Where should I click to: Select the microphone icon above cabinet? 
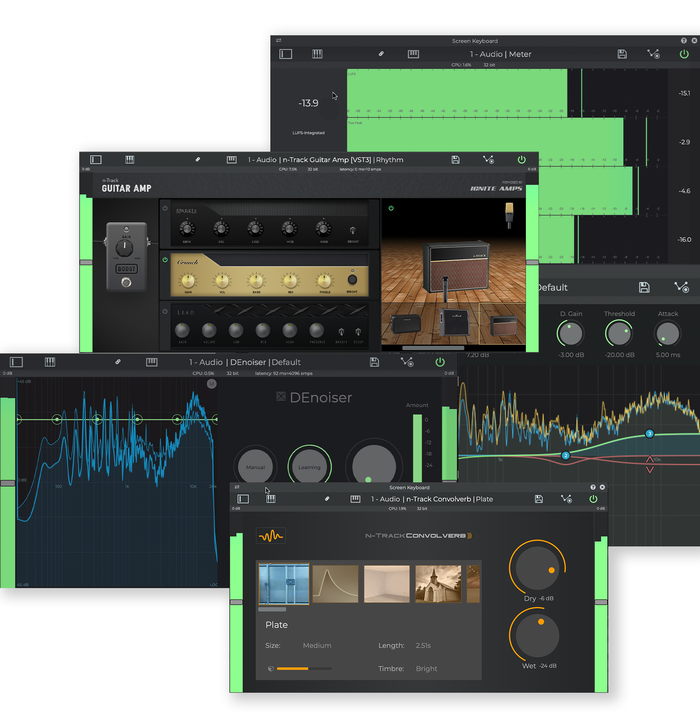point(509,215)
